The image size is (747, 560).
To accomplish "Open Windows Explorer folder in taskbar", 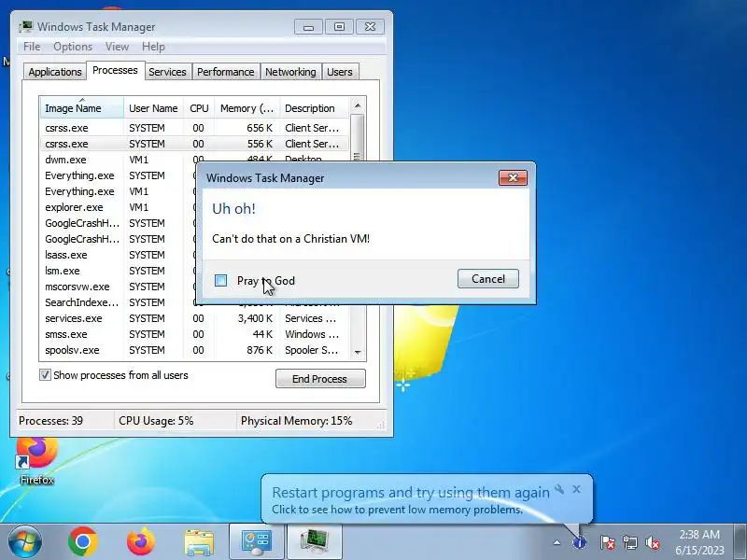I will [x=199, y=542].
